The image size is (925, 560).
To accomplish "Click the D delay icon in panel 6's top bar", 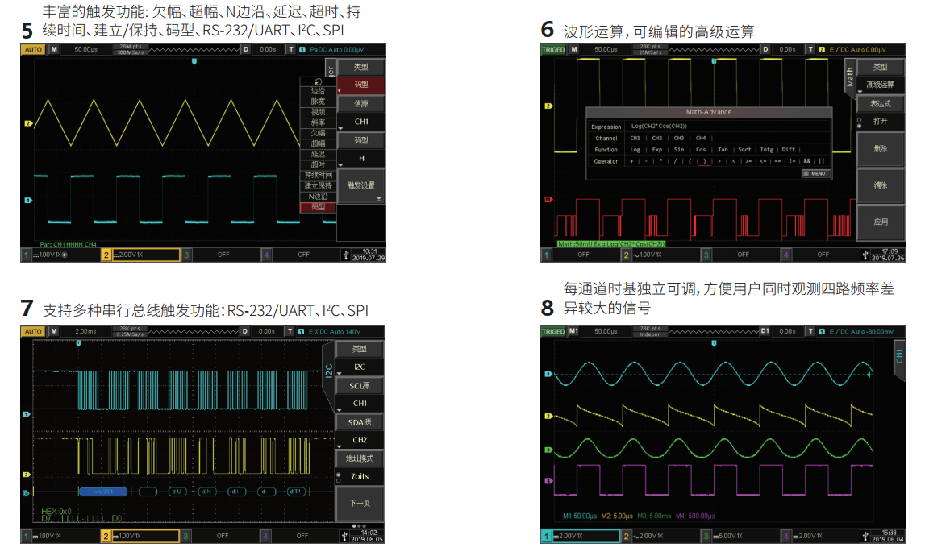I will click(x=765, y=49).
